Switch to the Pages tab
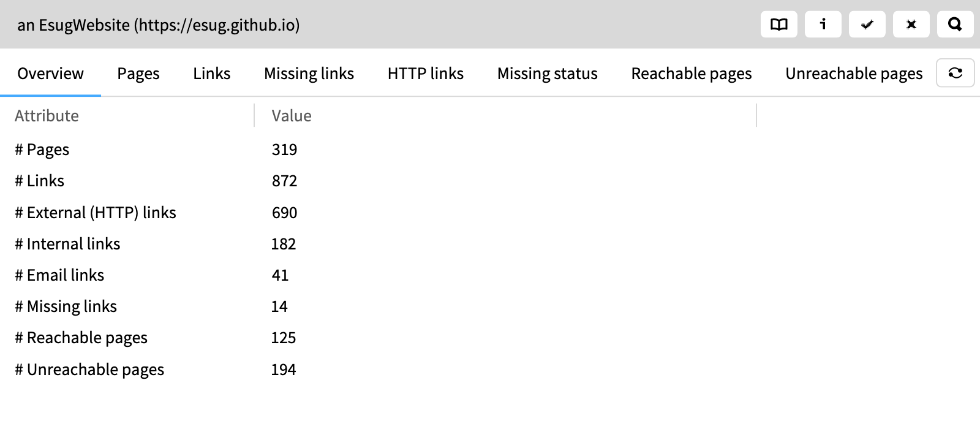 pyautogui.click(x=138, y=74)
